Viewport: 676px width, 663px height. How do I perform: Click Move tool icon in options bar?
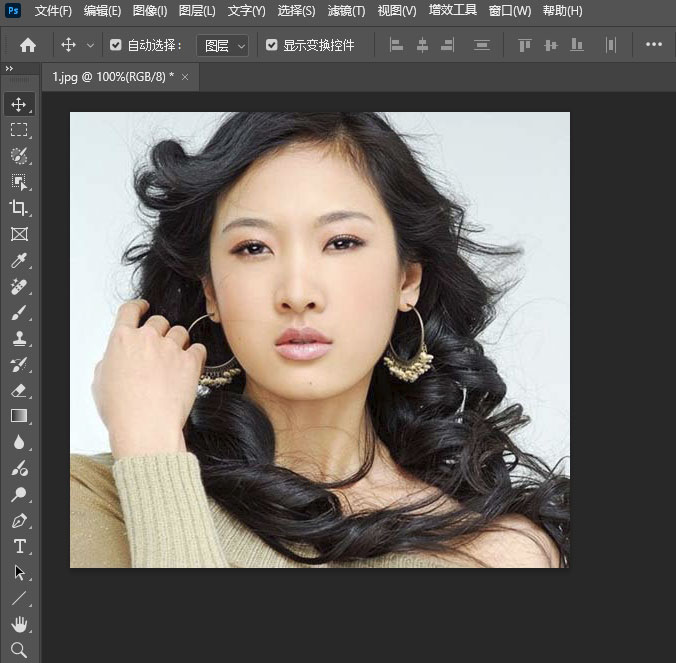[x=69, y=45]
